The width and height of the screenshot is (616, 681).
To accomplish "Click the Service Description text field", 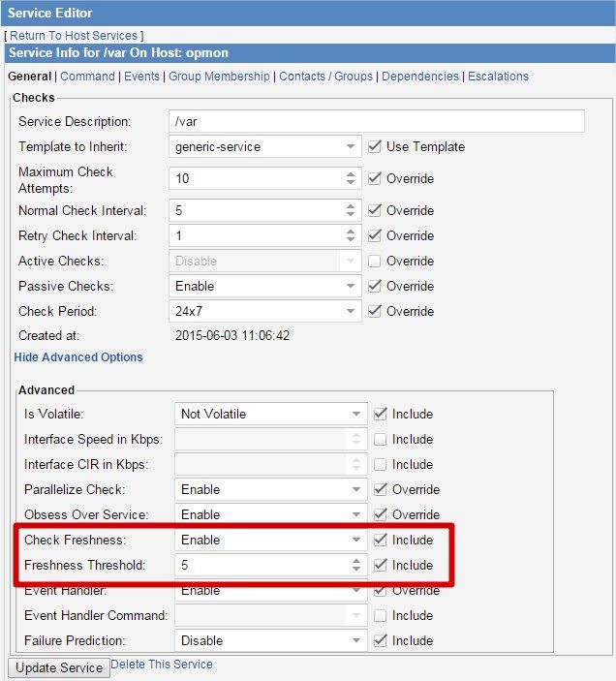I will pyautogui.click(x=377, y=121).
